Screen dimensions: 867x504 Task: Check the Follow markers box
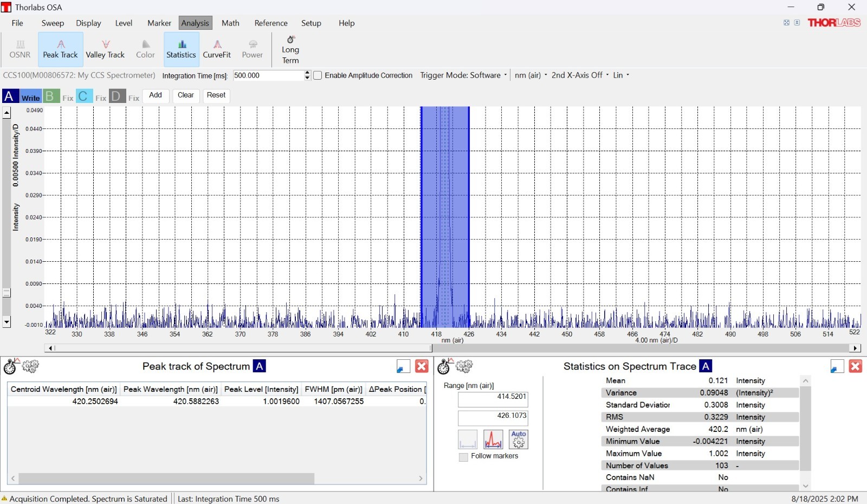point(463,457)
